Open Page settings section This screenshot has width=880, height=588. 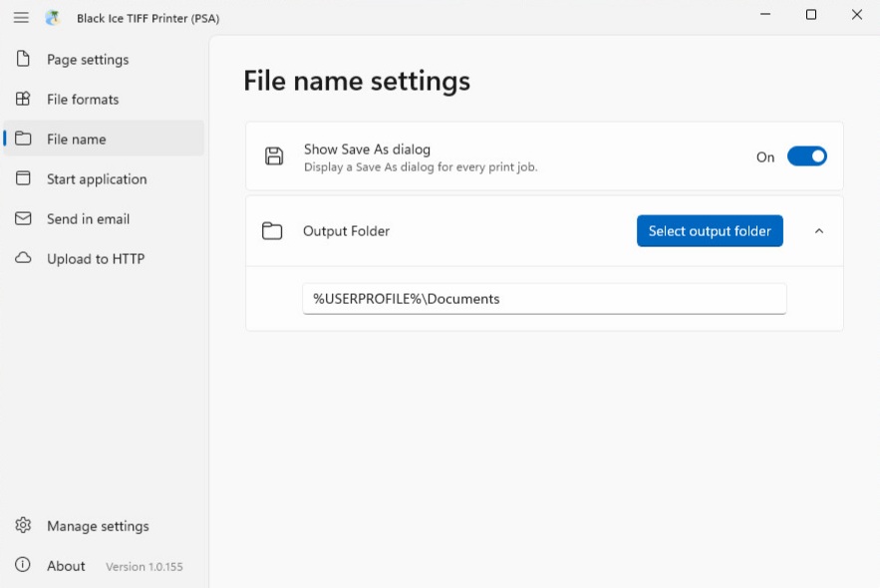click(104, 60)
